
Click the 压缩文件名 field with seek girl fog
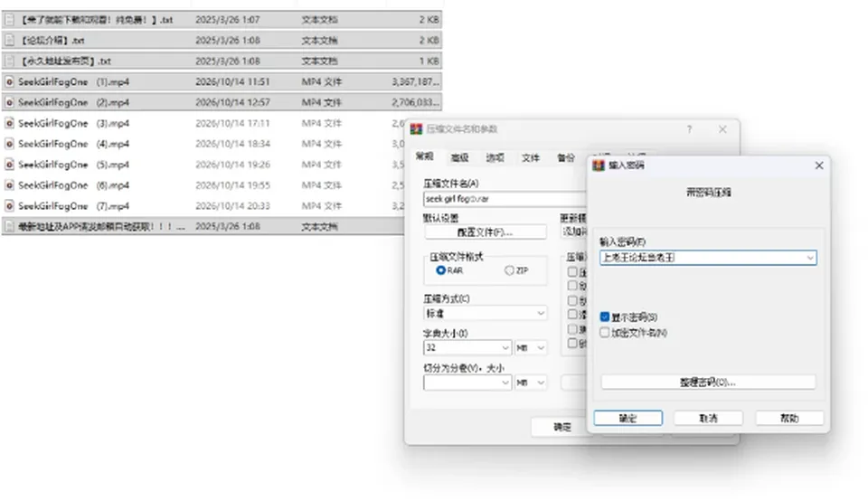coord(505,199)
